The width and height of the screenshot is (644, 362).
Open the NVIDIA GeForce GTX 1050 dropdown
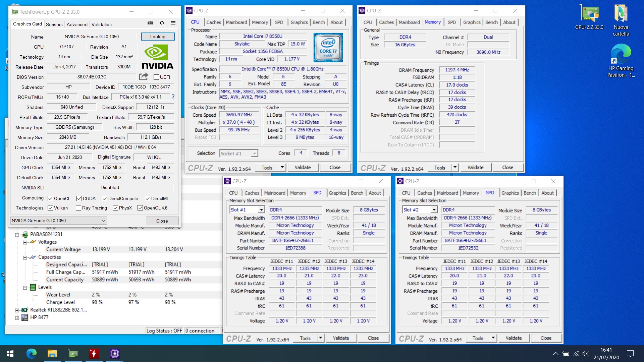[103, 221]
